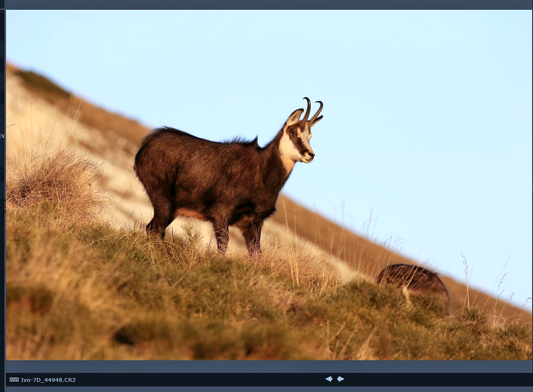
Task: Click the dark header strip above the photo
Action: click(267, 4)
